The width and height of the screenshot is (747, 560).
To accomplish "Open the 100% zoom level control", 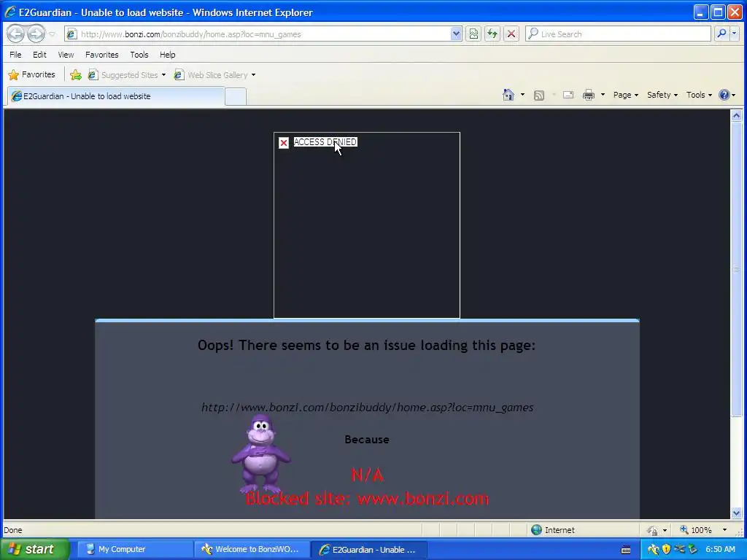I will [x=703, y=530].
